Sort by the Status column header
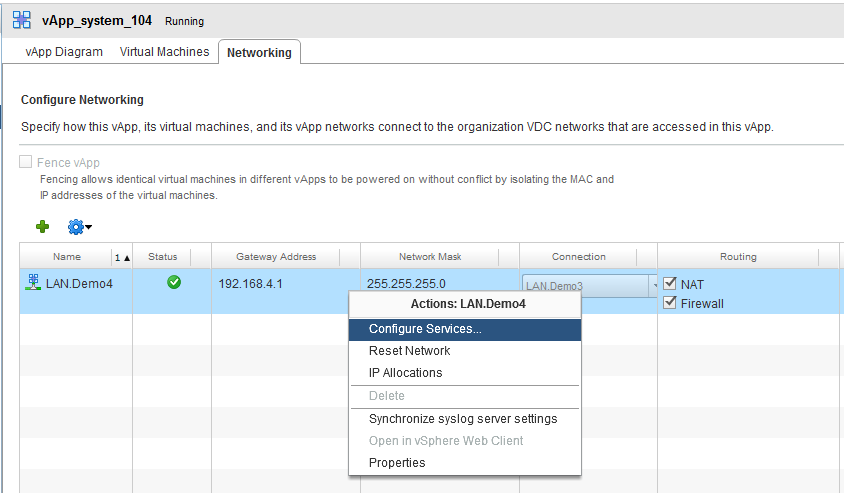Viewport: 844px width, 493px height. pos(163,257)
